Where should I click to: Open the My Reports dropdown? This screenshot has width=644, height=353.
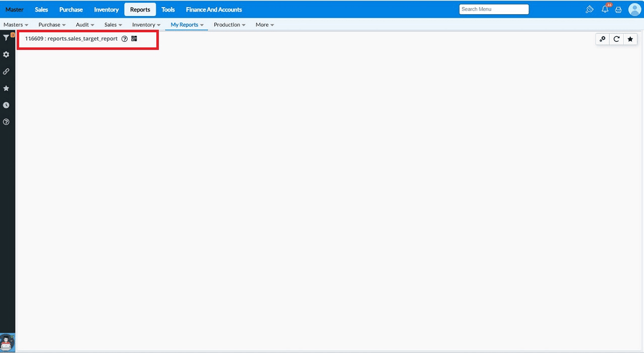click(x=187, y=25)
